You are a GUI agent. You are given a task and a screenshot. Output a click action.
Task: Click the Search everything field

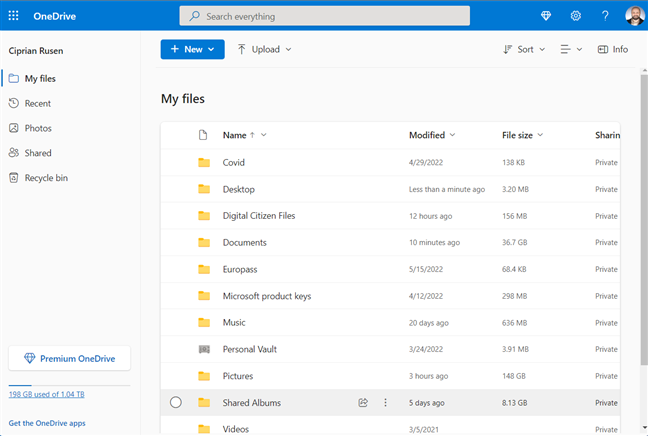pos(324,16)
